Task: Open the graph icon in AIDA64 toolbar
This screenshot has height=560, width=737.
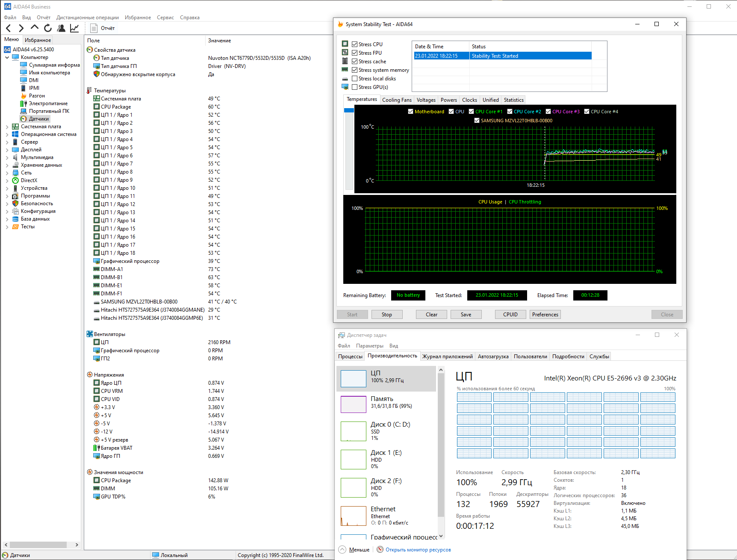Action: click(74, 28)
